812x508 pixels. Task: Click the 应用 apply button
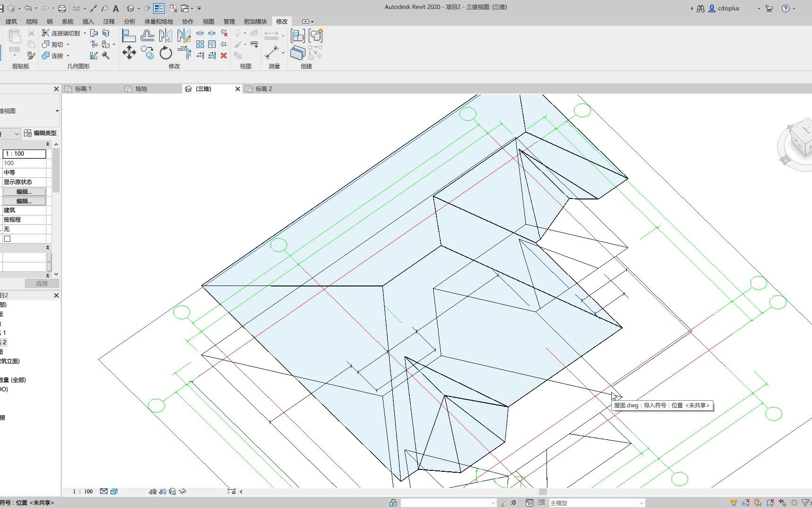[42, 284]
